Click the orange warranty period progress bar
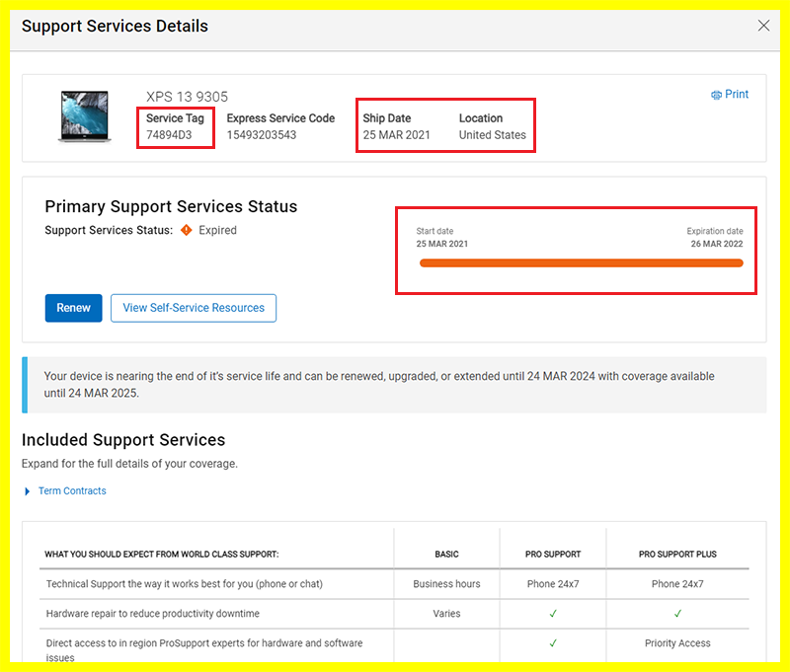 pyautogui.click(x=581, y=263)
